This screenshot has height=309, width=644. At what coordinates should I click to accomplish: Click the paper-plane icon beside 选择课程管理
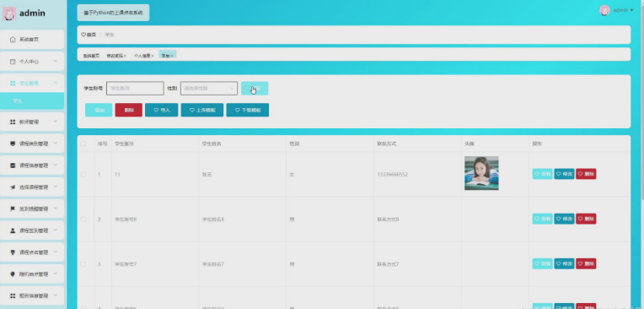13,187
